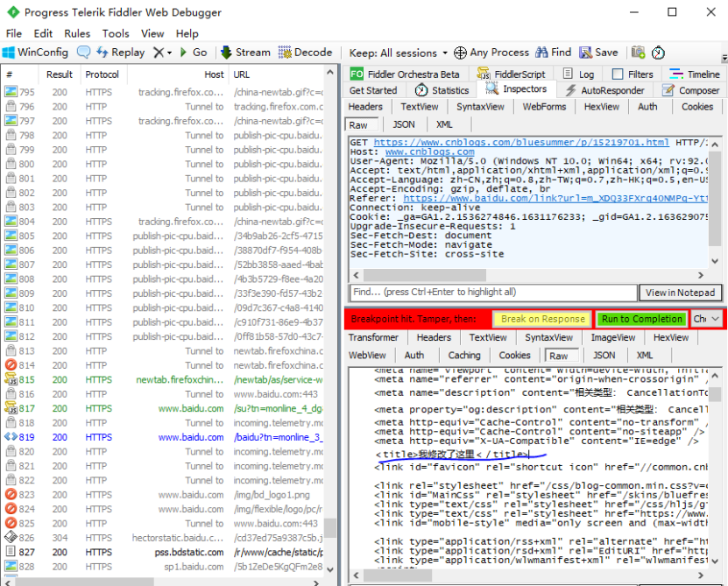
Task: Click the comment speech bubble icon
Action: (x=83, y=52)
